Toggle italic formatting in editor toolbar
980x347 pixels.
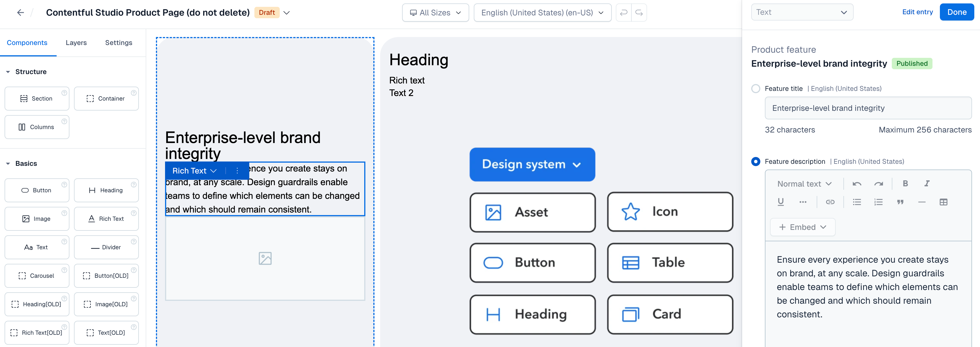[x=927, y=183]
